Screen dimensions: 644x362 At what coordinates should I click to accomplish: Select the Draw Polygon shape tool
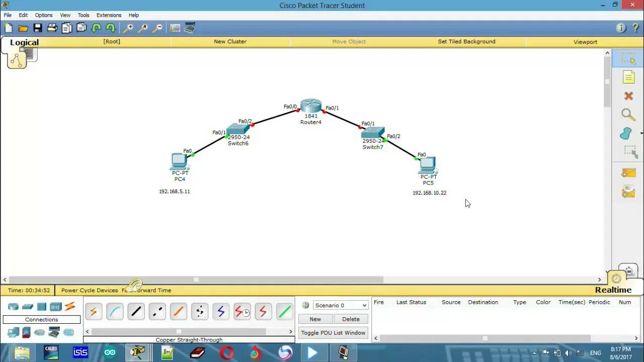(626, 133)
